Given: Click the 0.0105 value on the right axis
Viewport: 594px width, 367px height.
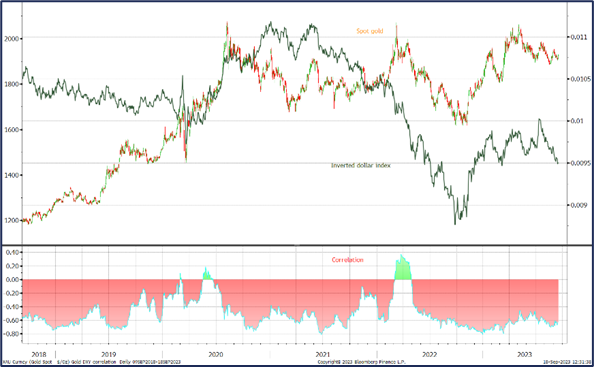Looking at the screenshot, I should point(580,79).
